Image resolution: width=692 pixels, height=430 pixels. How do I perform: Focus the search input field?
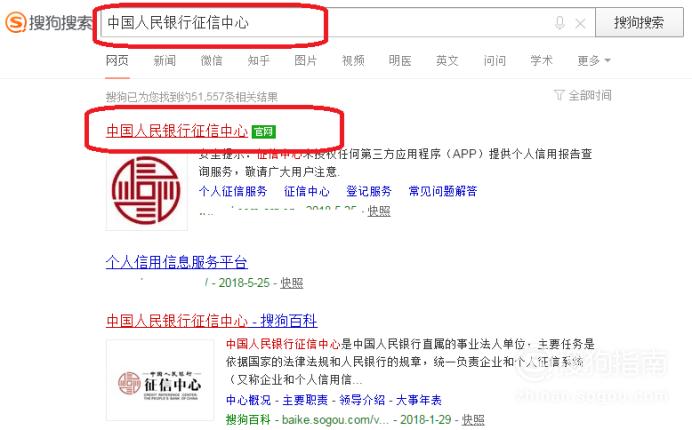[327, 23]
